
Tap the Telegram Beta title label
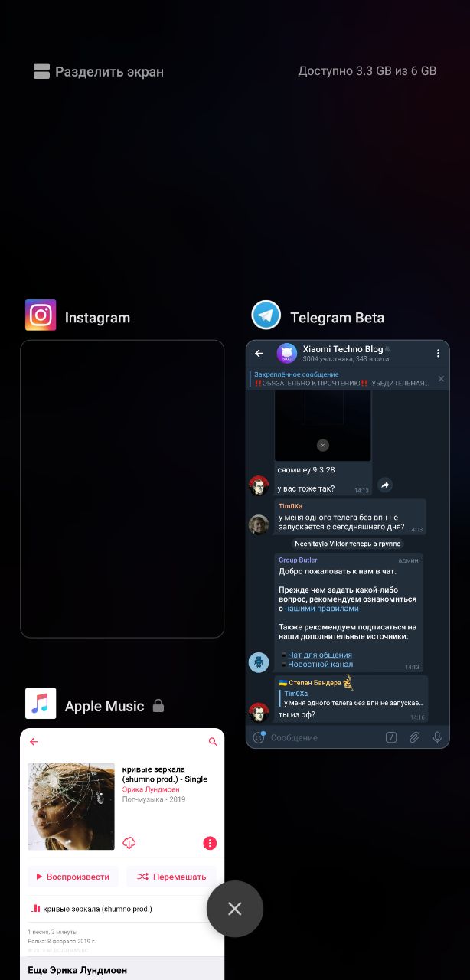pyautogui.click(x=337, y=318)
